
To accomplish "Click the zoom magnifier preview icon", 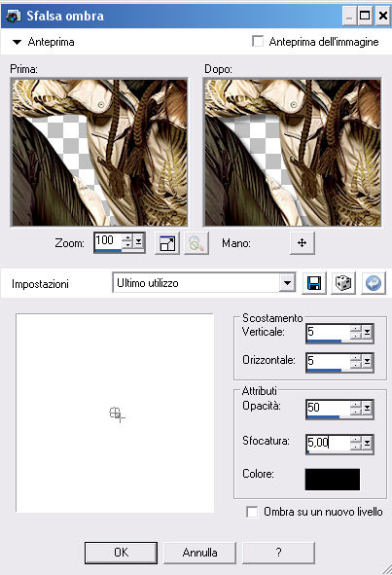I will [196, 243].
